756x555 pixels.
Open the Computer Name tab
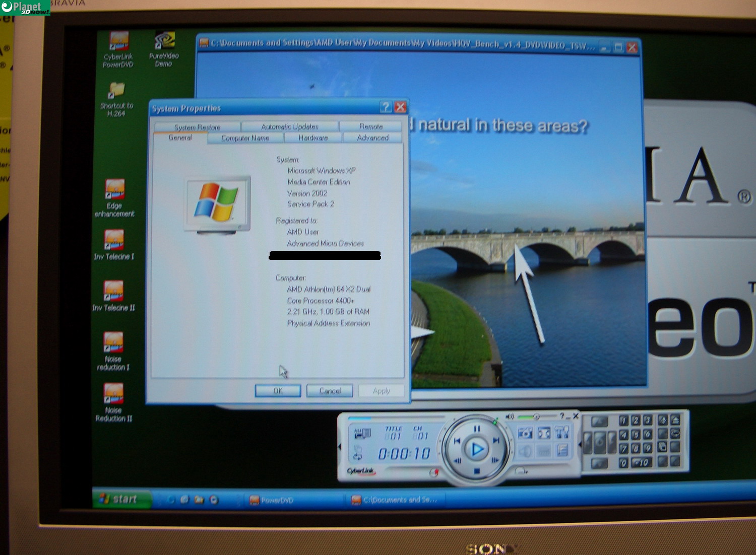pos(245,138)
